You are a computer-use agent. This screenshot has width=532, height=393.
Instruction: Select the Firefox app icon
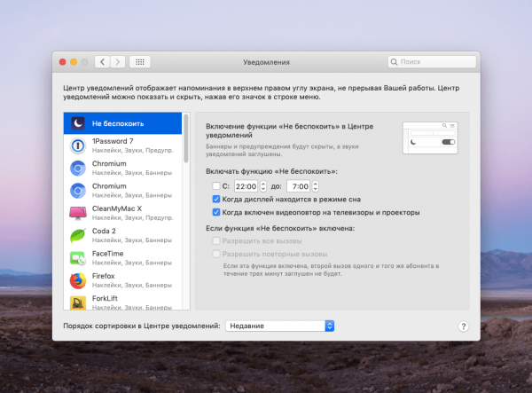[x=78, y=280]
